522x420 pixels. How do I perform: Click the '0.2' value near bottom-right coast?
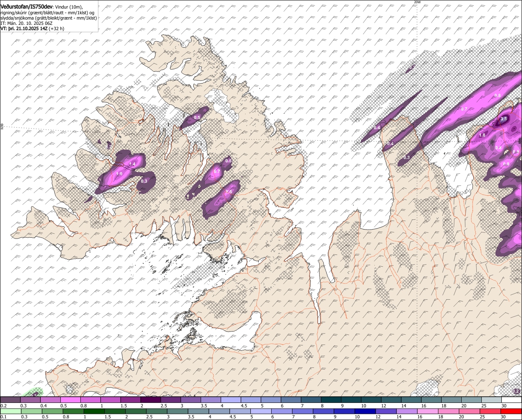(516, 391)
